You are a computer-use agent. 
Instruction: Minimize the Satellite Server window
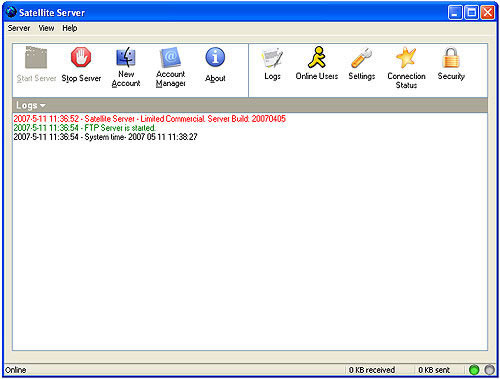click(x=455, y=13)
